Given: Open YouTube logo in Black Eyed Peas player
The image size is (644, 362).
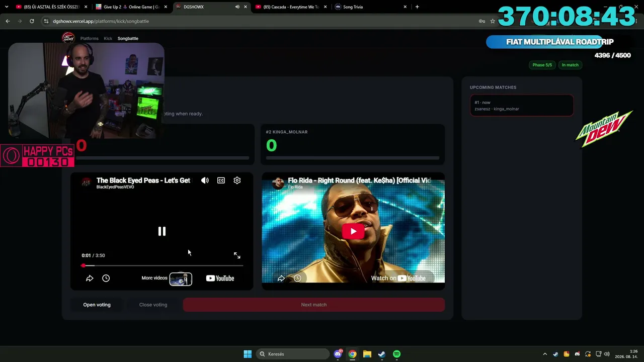Looking at the screenshot, I should [x=220, y=279].
